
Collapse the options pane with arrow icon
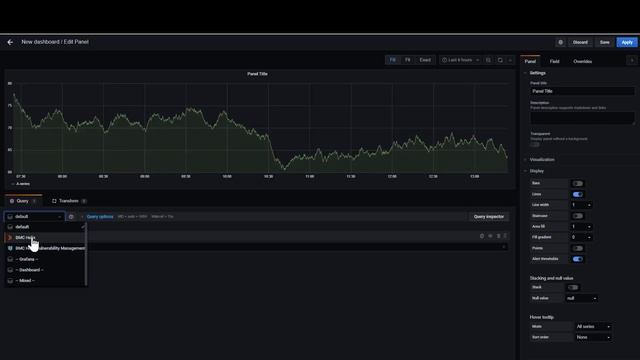[x=632, y=60]
